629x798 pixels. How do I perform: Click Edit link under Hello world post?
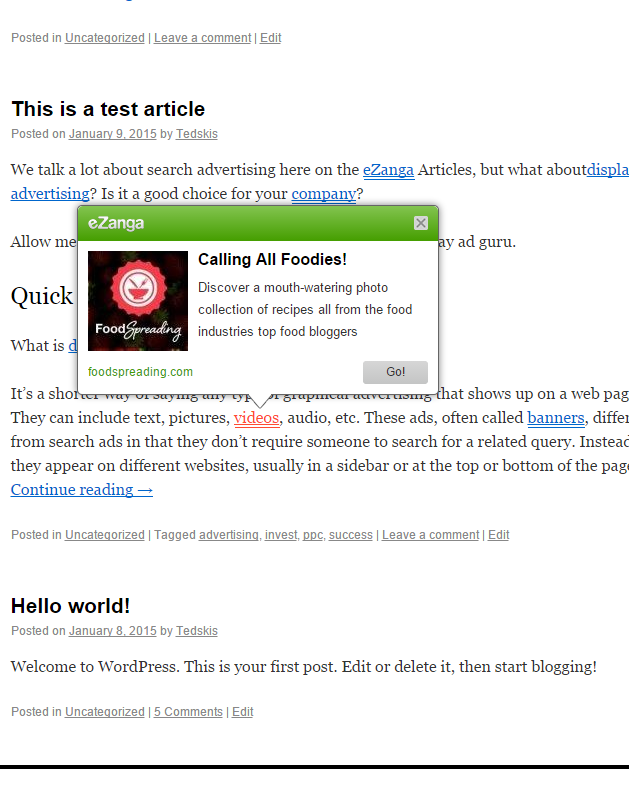[242, 711]
